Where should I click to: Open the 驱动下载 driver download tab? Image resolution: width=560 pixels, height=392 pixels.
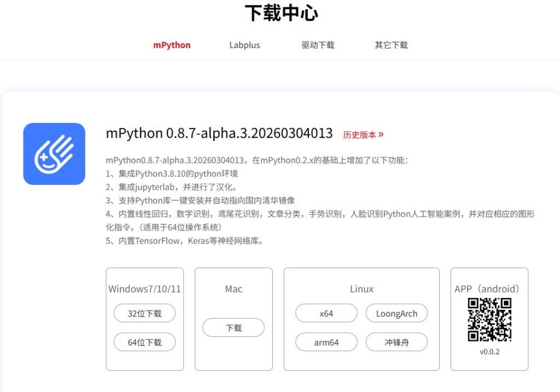click(x=318, y=45)
